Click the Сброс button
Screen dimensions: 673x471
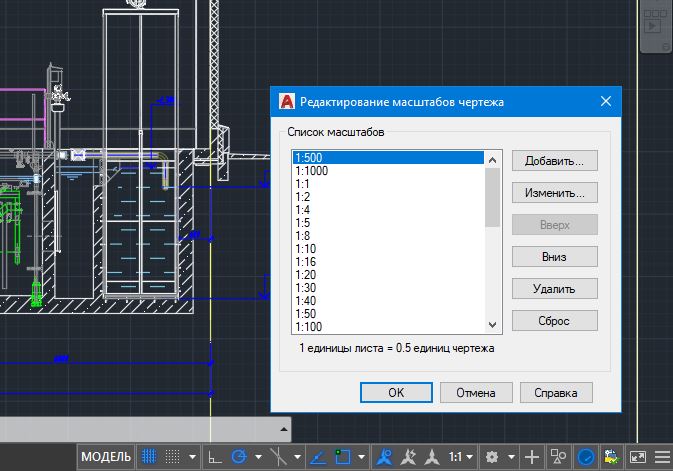coord(555,321)
